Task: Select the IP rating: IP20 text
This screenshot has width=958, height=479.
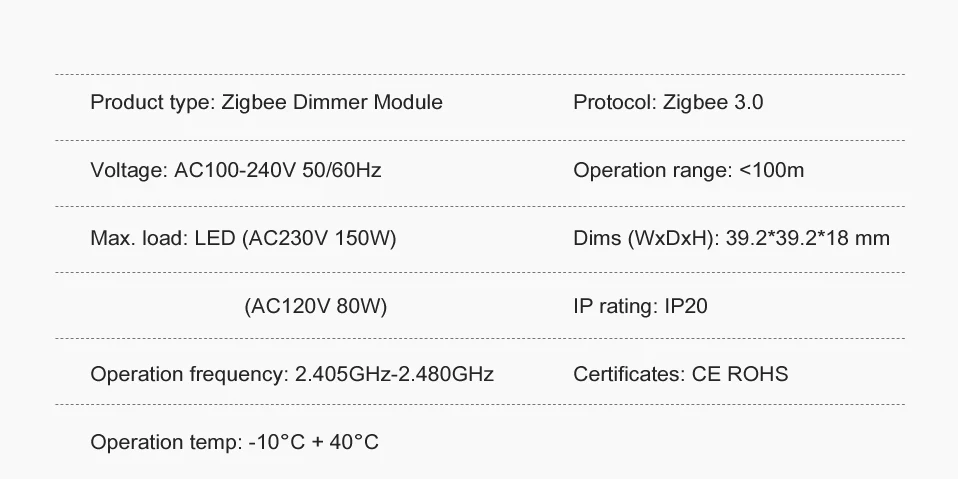Action: click(x=640, y=306)
